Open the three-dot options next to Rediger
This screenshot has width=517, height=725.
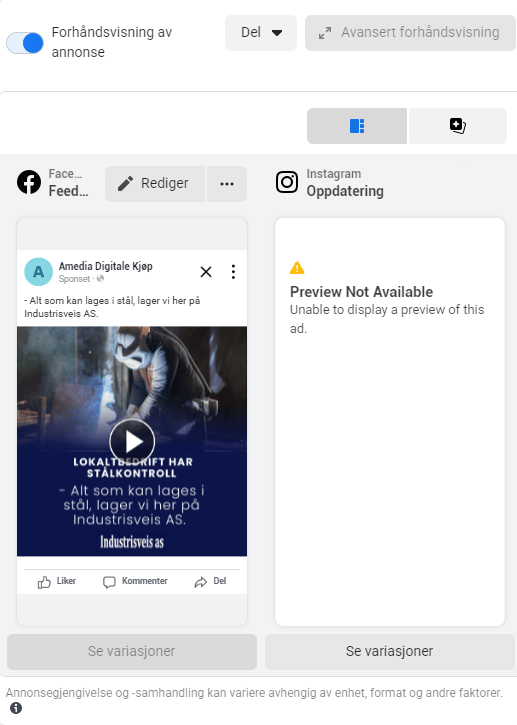(x=227, y=184)
